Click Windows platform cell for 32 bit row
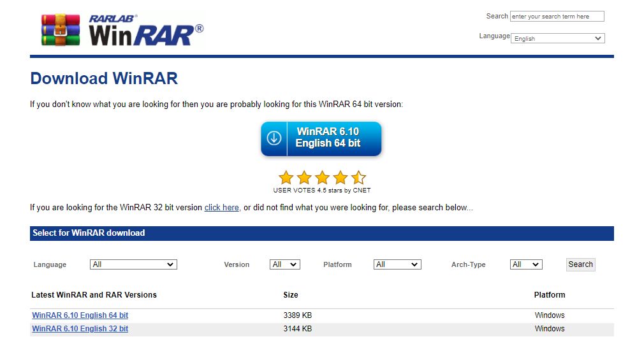This screenshot has width=644, height=353. coord(550,329)
